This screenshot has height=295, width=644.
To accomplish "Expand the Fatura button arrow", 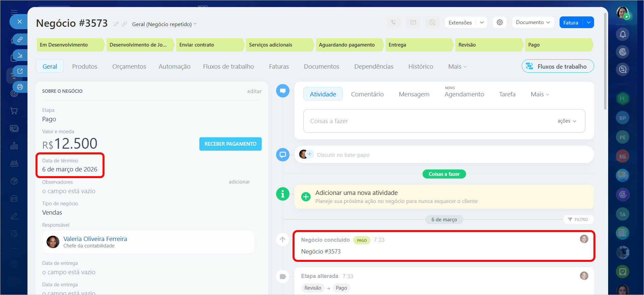I will coord(589,22).
